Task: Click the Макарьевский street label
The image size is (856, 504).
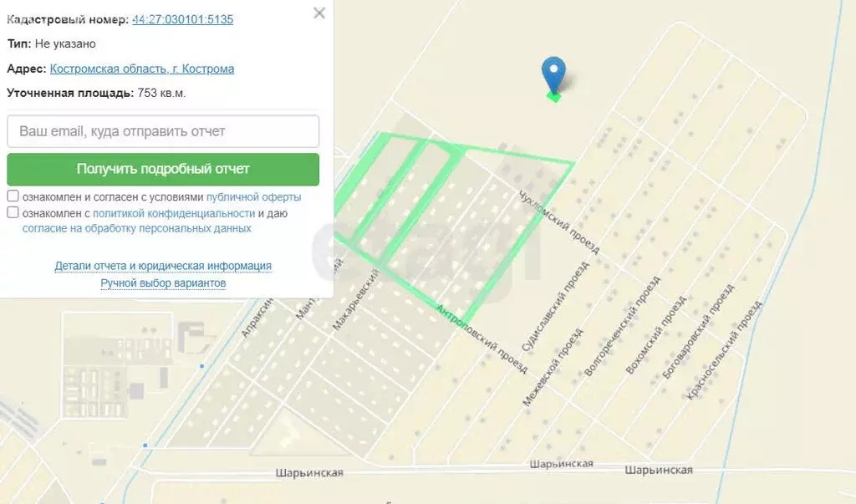Action: pyautogui.click(x=355, y=299)
